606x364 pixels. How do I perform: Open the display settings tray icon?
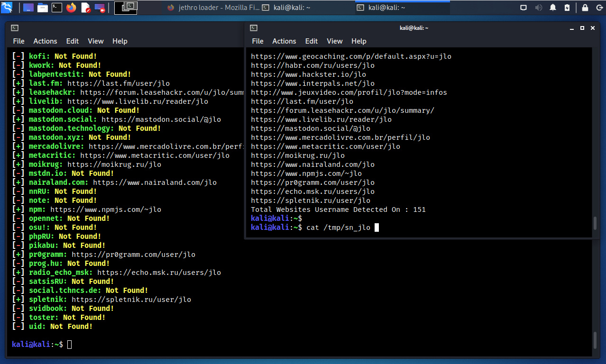pyautogui.click(x=523, y=8)
